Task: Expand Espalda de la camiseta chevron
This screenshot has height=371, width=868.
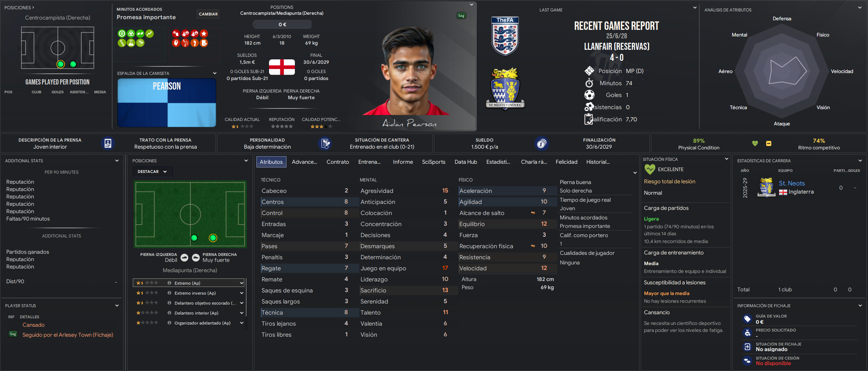Action: pyautogui.click(x=214, y=73)
